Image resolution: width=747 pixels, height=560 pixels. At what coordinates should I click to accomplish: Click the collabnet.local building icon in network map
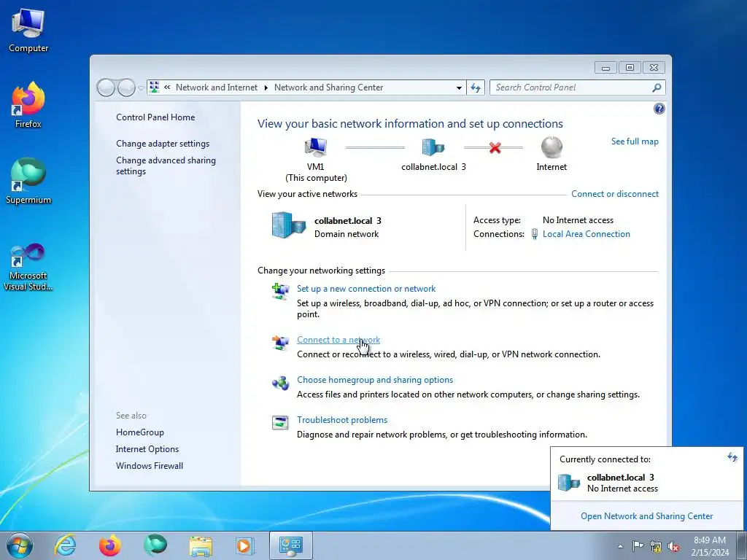(x=433, y=147)
